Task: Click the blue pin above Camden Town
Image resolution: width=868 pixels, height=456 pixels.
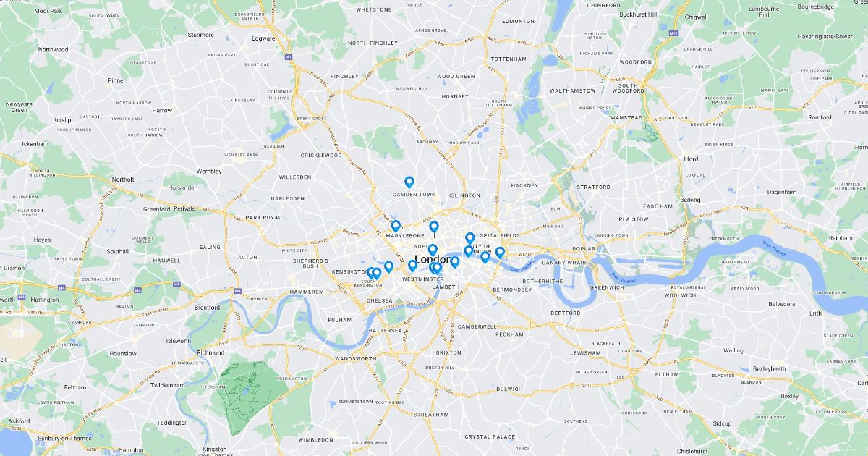Action: [x=409, y=182]
